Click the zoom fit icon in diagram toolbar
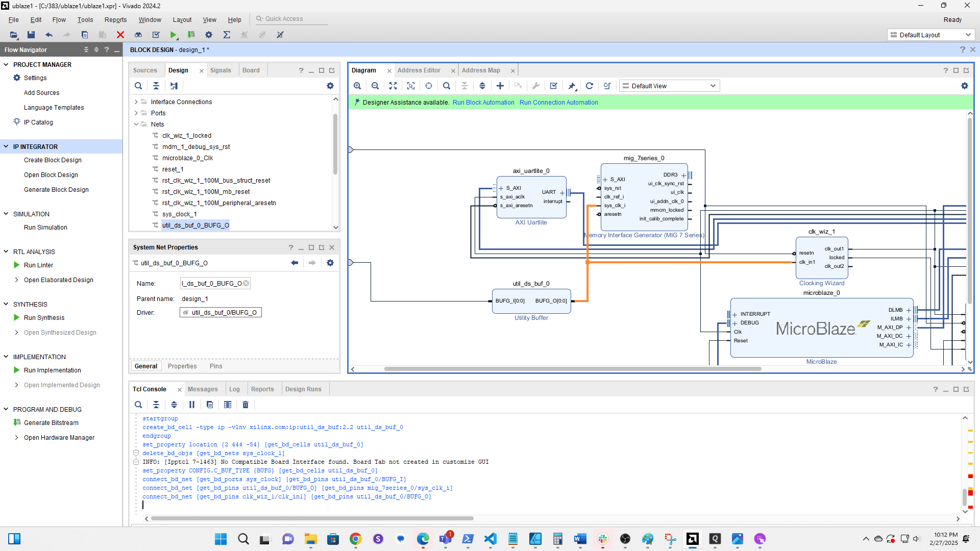This screenshot has width=980, height=551. (x=393, y=86)
